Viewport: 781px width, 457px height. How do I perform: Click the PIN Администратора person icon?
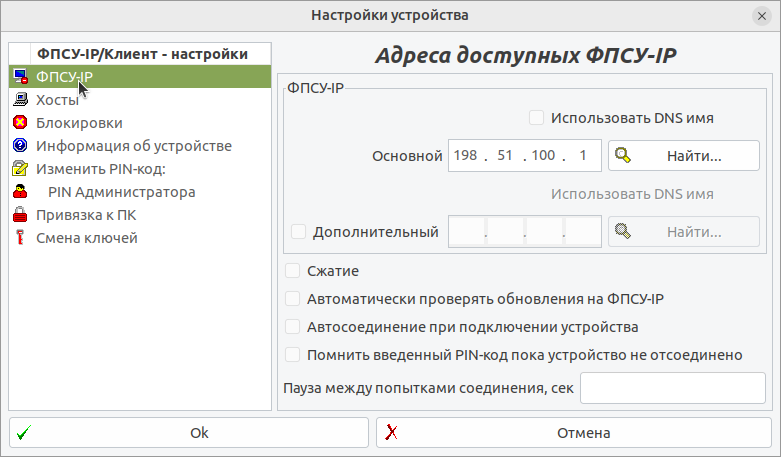click(20, 192)
